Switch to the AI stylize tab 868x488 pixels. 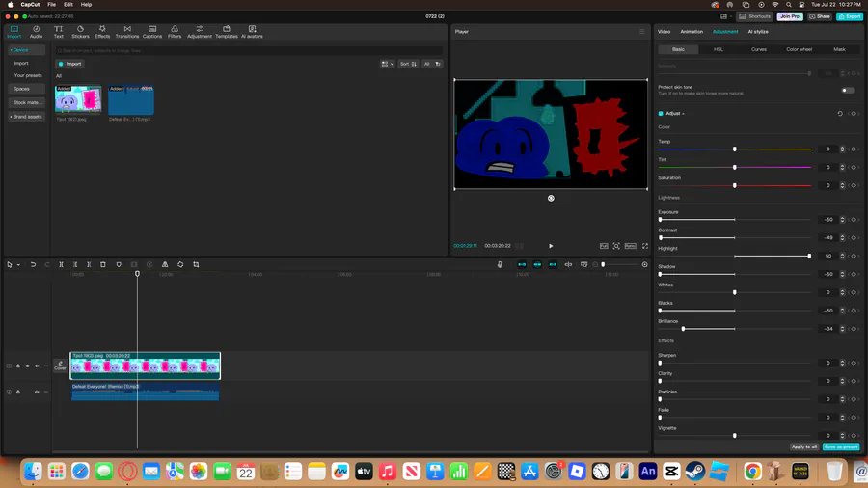[x=758, y=32]
